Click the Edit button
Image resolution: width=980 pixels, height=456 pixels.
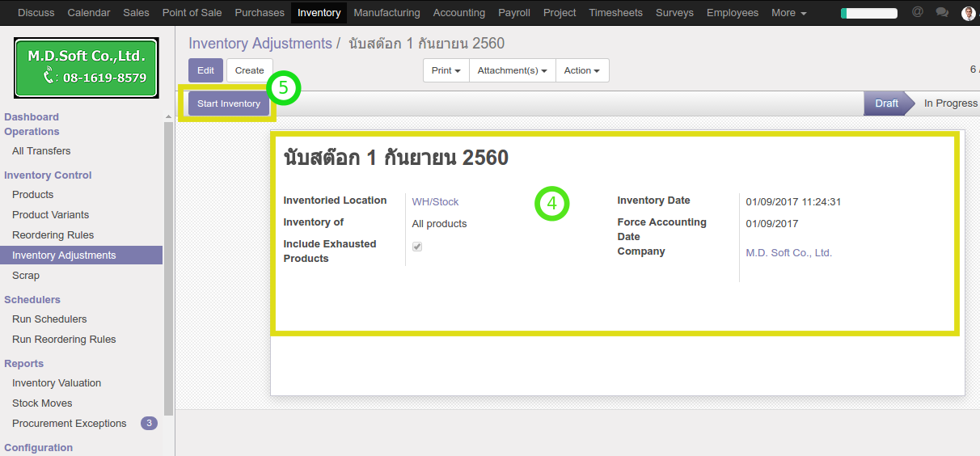click(x=205, y=70)
